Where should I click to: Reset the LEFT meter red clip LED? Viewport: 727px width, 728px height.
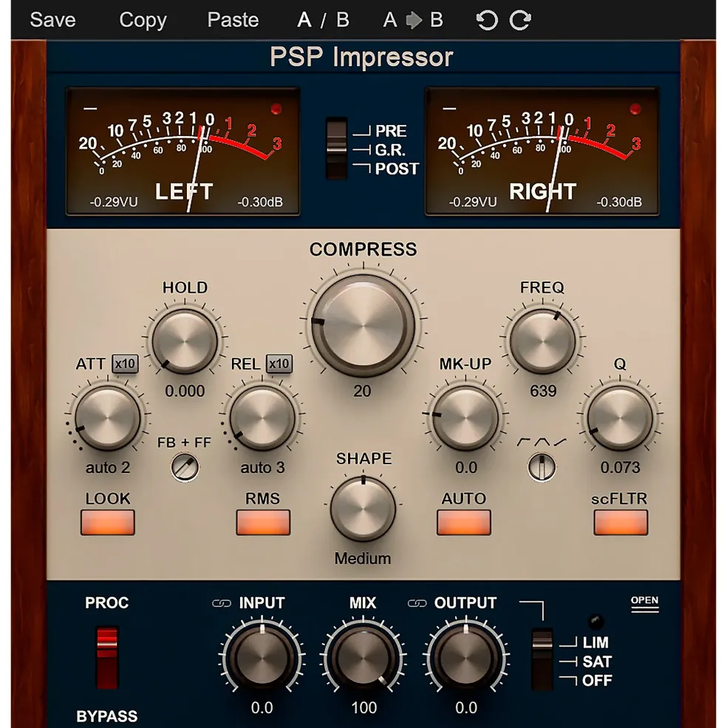[x=276, y=109]
